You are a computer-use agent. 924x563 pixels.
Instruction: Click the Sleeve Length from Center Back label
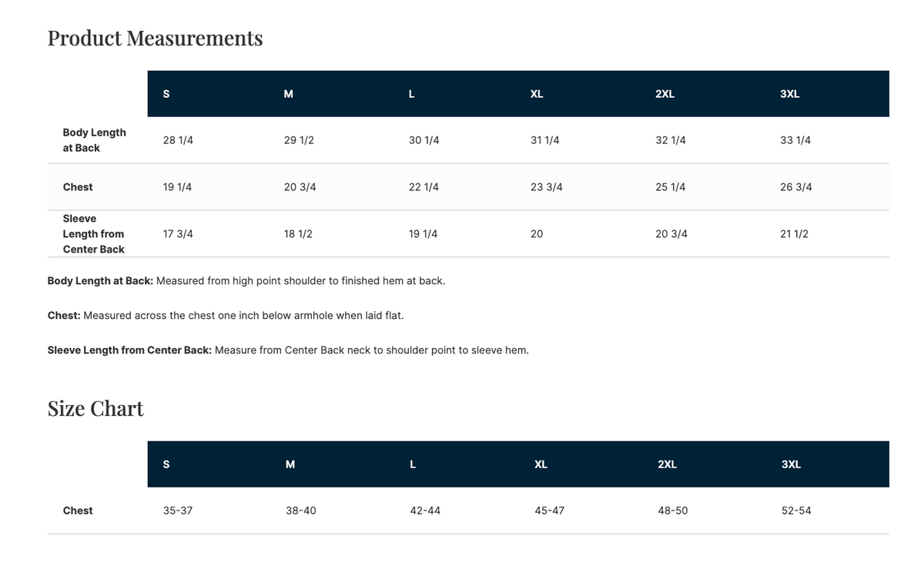pyautogui.click(x=93, y=234)
